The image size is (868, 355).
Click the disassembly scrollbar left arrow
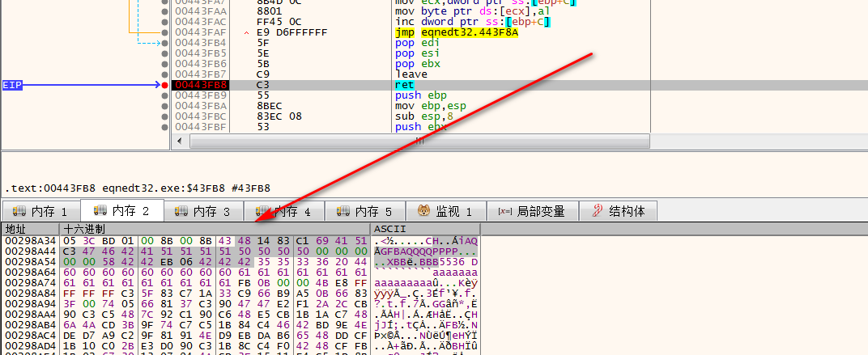pos(180,141)
